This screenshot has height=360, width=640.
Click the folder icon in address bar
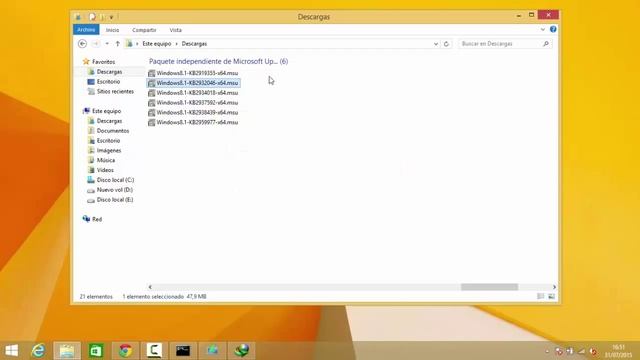pos(129,44)
